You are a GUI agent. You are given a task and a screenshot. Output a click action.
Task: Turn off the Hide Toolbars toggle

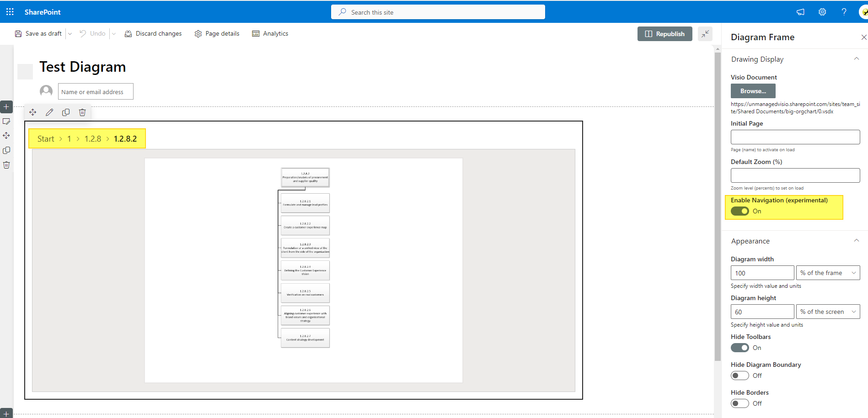pos(739,348)
